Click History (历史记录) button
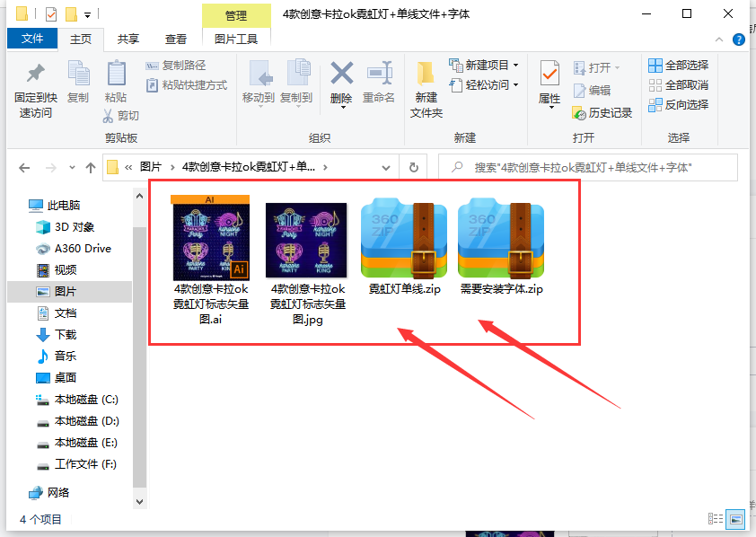 [602, 113]
